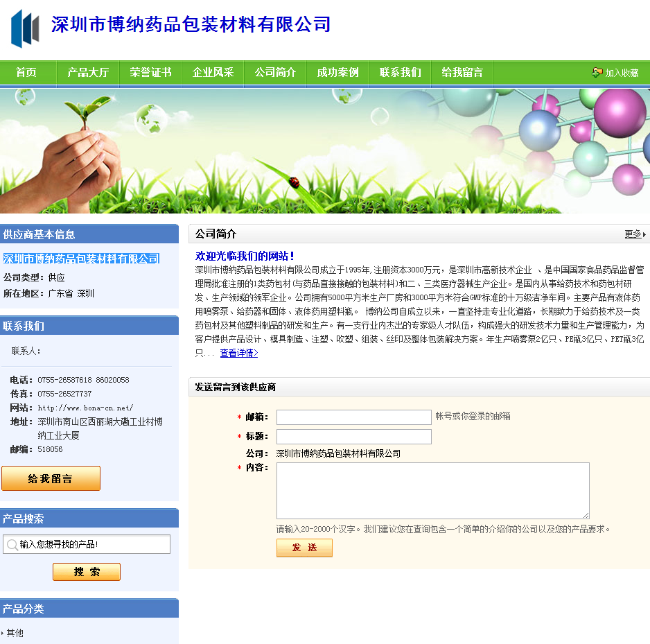View the 成功案例 menu page
The height and width of the screenshot is (644, 650).
pyautogui.click(x=337, y=73)
